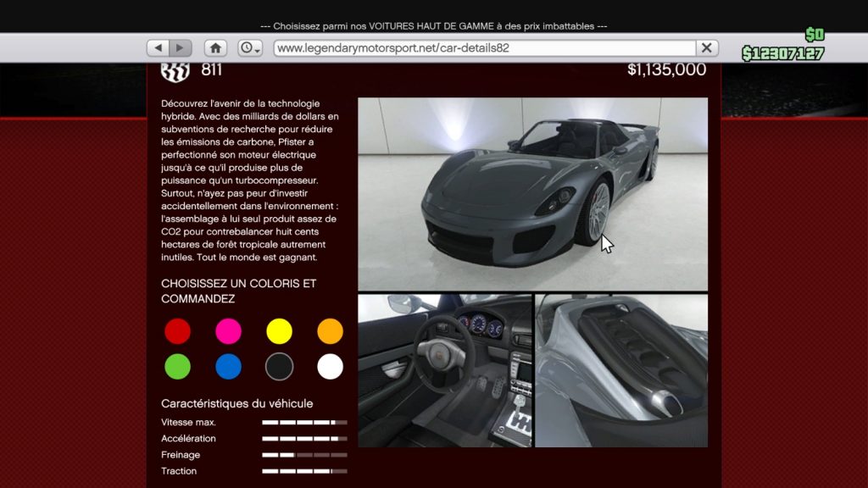Click the vehicle description paragraph

(x=250, y=180)
